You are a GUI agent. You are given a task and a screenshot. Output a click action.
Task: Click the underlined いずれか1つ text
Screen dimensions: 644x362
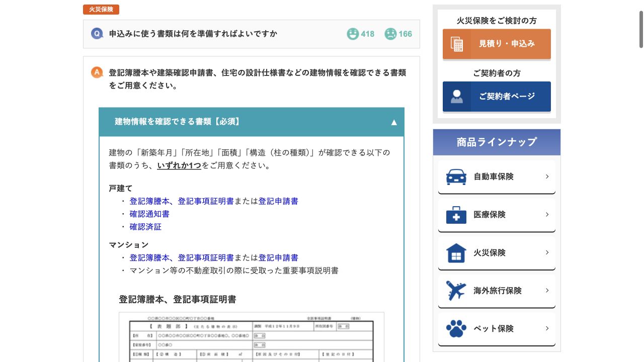click(179, 165)
